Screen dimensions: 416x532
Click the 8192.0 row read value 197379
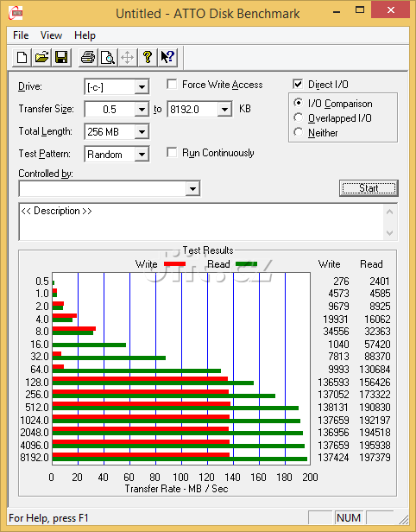[375, 458]
